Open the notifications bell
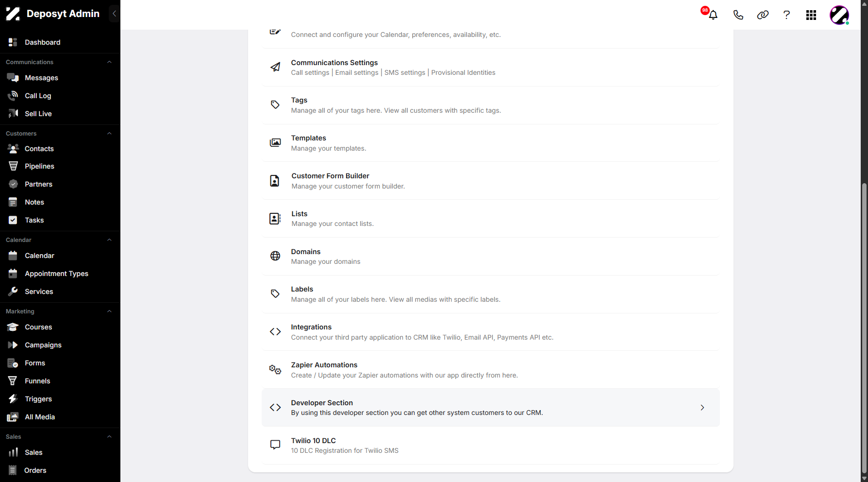Image resolution: width=868 pixels, height=482 pixels. click(713, 15)
